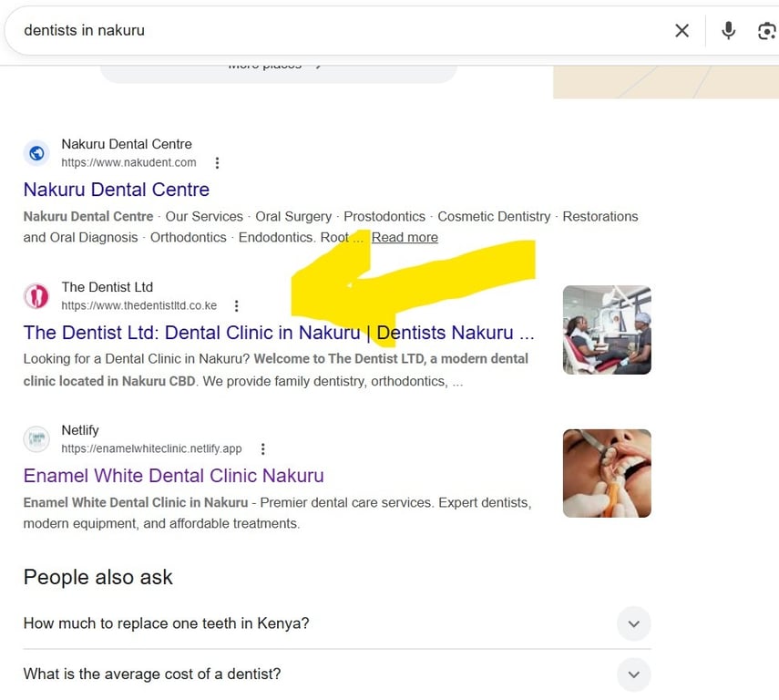This screenshot has height=700, width=779.
Task: Start voice search with the microphone icon
Action: point(728,31)
